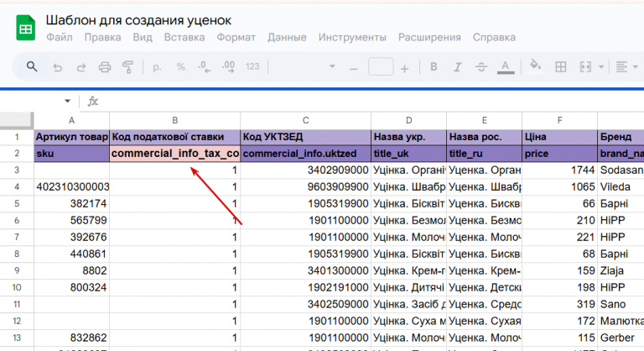Select the 'Ziaja' brand cell
644x351 pixels.
[x=621, y=270]
